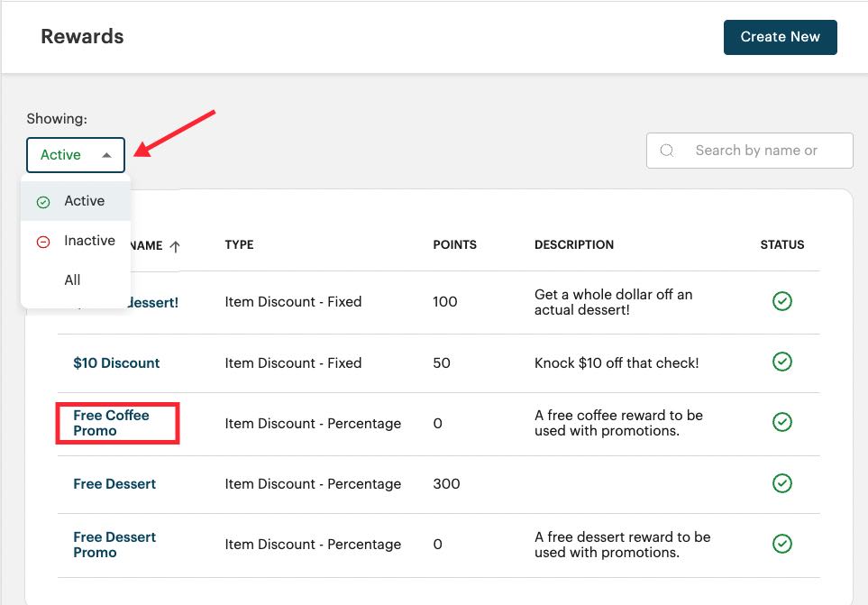868x605 pixels.
Task: Select the Active filter option
Action: point(85,201)
